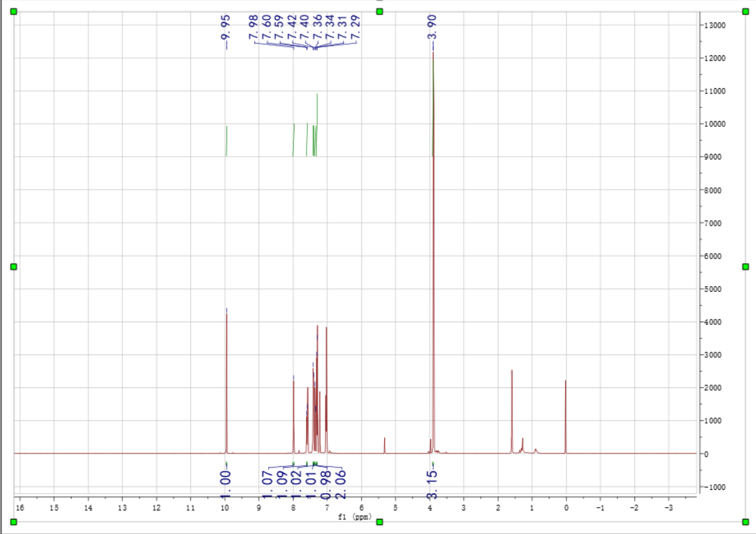Click the 7.31 peak label
The height and width of the screenshot is (534, 756).
coord(342,27)
